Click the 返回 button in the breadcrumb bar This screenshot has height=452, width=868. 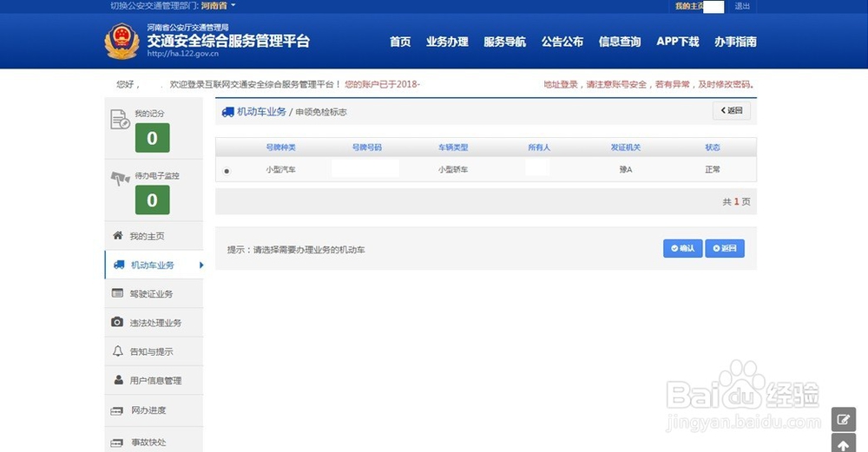(x=731, y=111)
